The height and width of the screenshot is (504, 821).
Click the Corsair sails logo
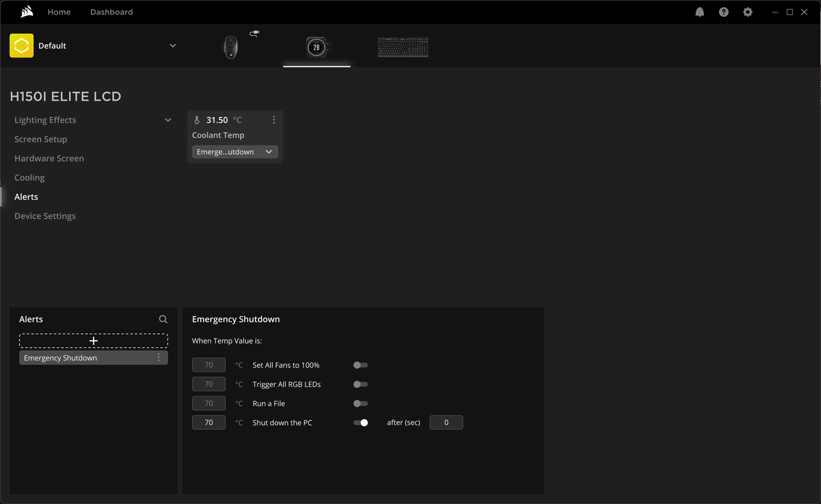coord(27,12)
